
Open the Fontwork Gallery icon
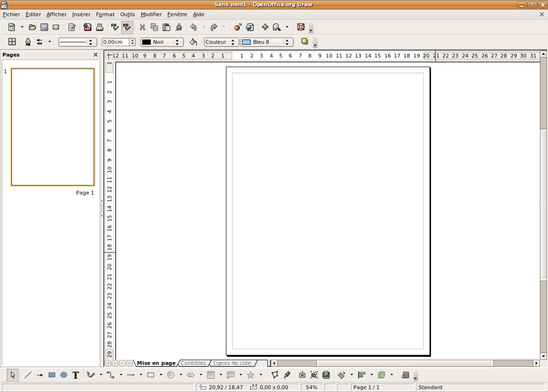(302, 375)
